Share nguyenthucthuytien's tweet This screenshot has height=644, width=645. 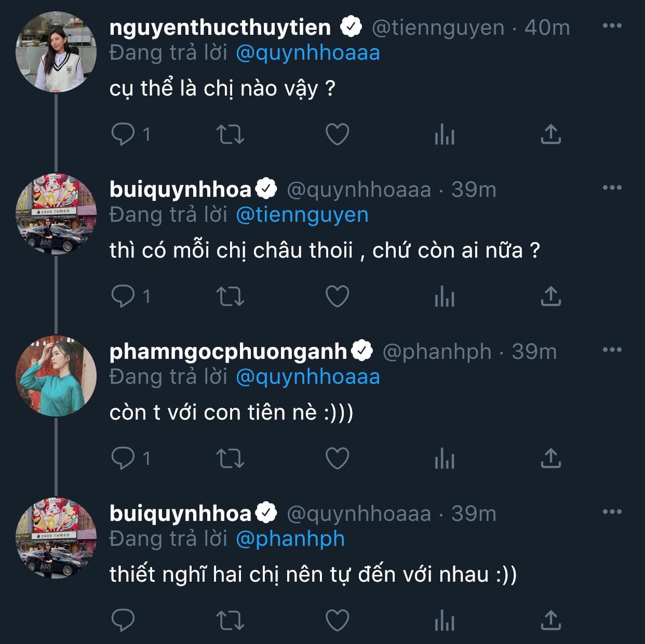pyautogui.click(x=551, y=134)
